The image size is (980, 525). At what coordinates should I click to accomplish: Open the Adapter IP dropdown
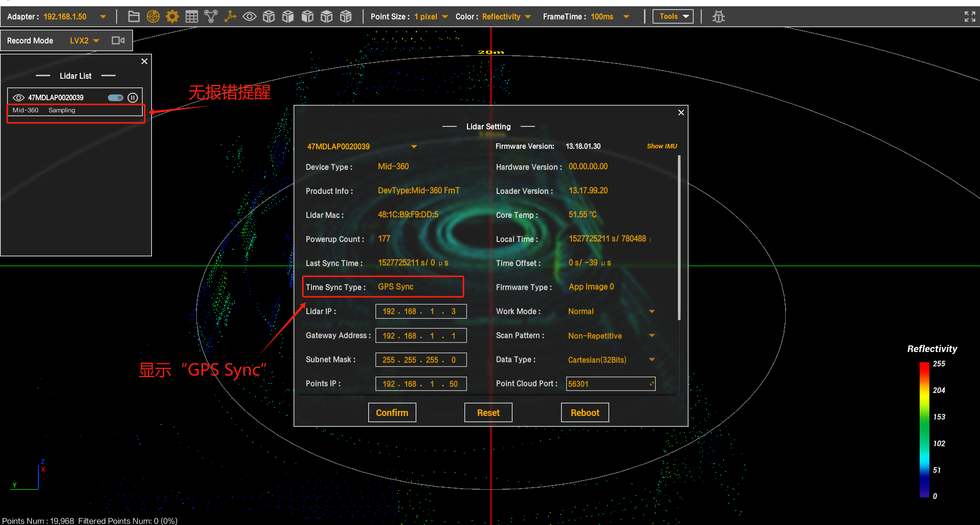coord(103,16)
